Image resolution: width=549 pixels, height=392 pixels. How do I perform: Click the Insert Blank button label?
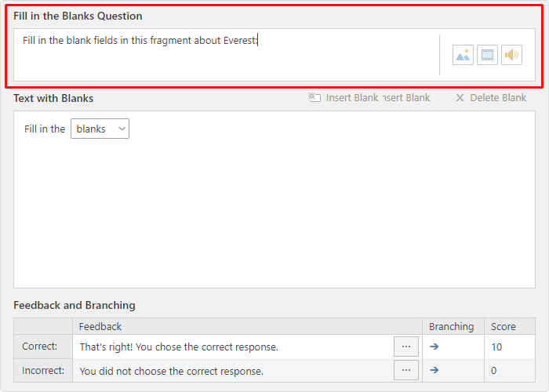[x=352, y=98]
